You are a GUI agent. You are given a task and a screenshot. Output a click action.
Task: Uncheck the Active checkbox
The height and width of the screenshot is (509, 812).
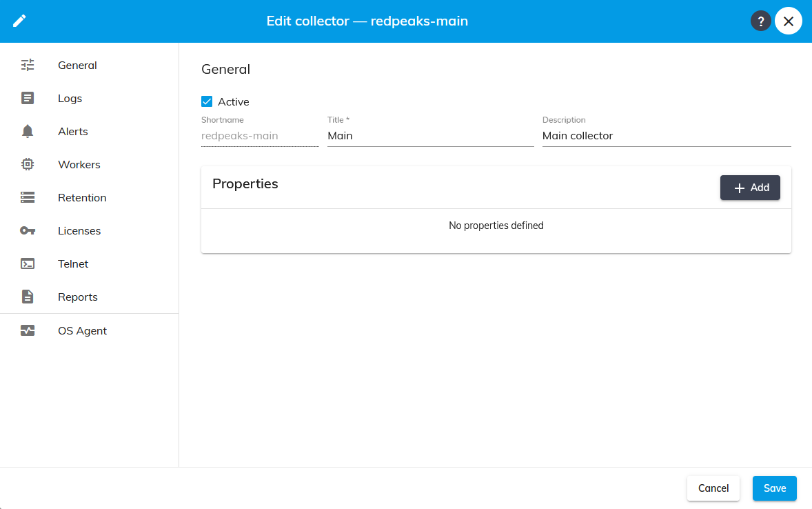click(207, 101)
